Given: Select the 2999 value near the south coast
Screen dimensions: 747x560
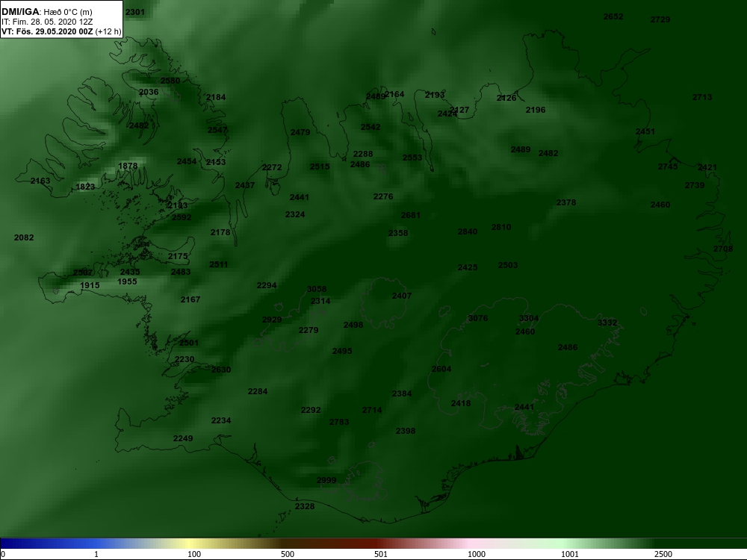Looking at the screenshot, I should (326, 480).
